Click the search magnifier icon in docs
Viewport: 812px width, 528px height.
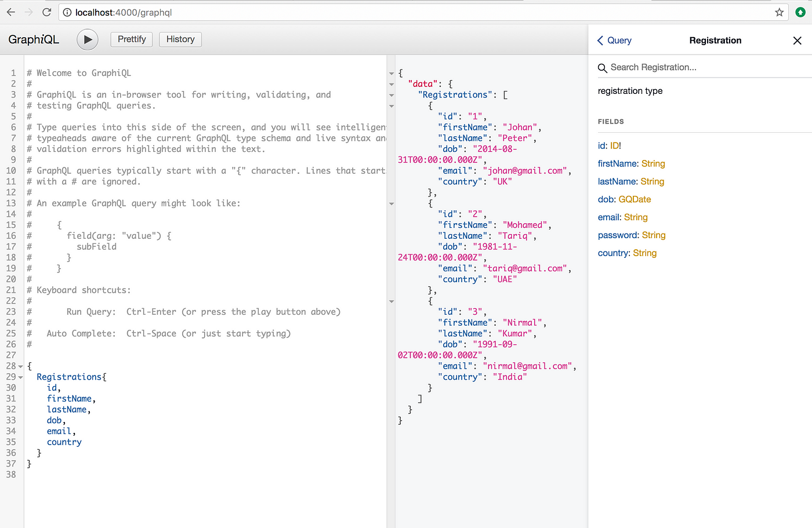coord(603,68)
